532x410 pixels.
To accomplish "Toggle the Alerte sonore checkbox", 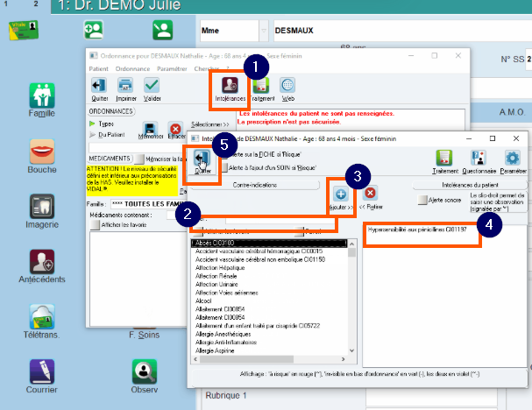I will (x=422, y=200).
